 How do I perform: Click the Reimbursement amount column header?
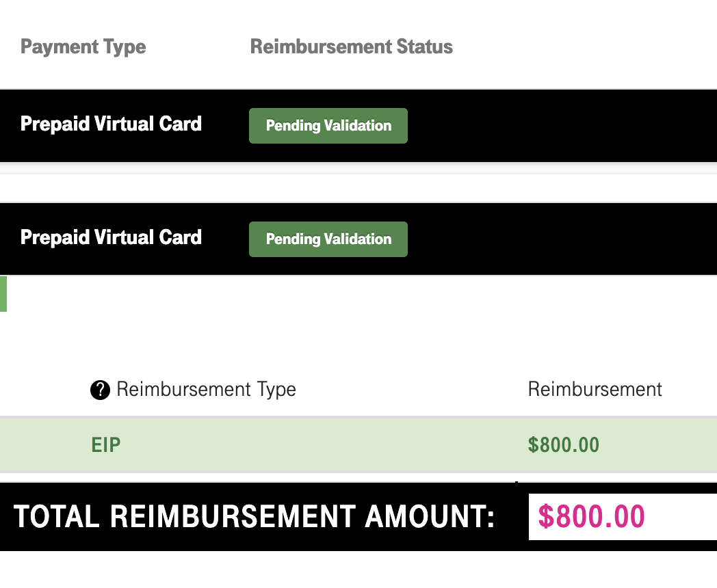(x=595, y=389)
